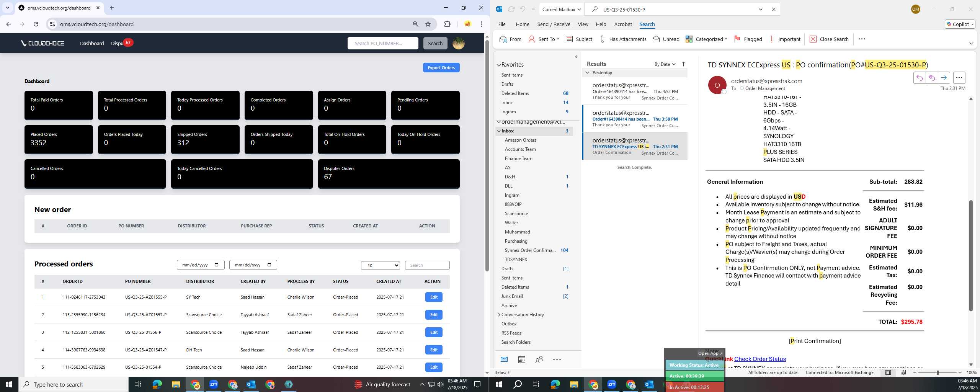Filter search by Unread envelope
The width and height of the screenshot is (980, 392).
click(x=666, y=39)
